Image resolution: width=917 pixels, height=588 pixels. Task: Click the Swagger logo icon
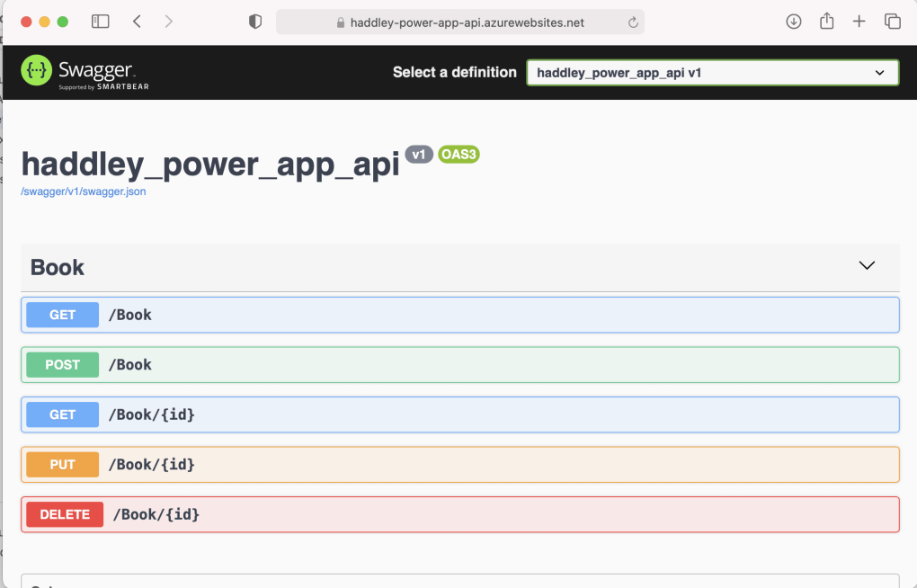(37, 71)
